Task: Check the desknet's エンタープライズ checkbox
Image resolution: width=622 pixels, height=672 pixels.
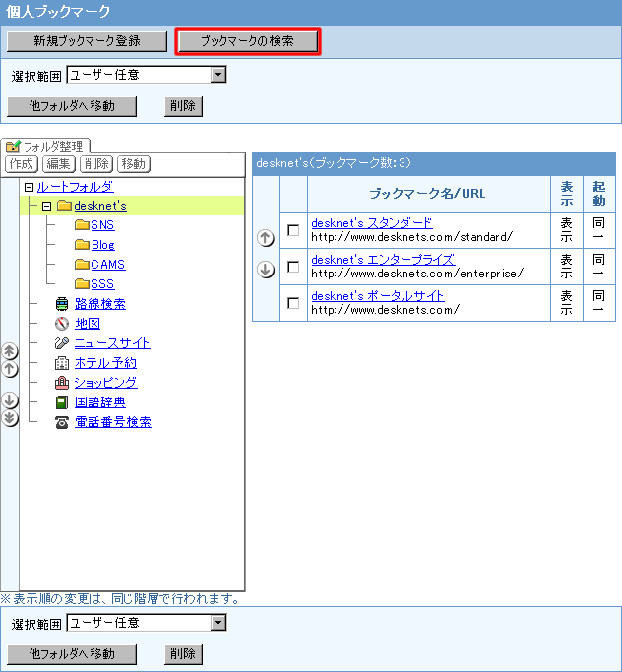Action: 293,267
